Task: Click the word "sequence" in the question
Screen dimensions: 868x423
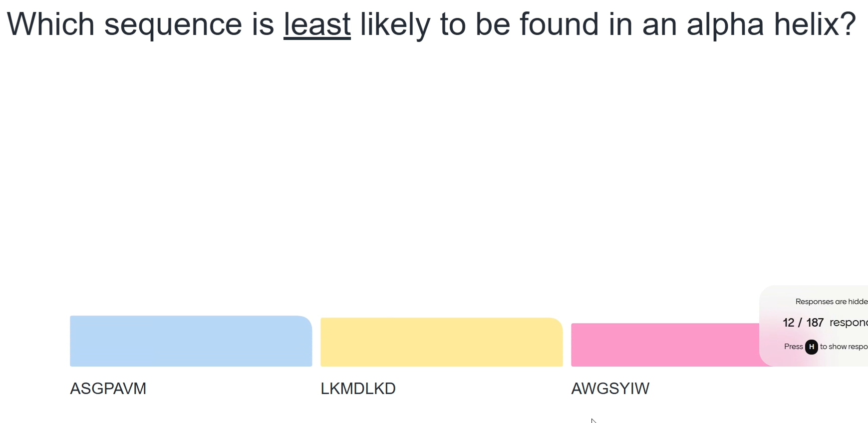Action: click(x=173, y=24)
